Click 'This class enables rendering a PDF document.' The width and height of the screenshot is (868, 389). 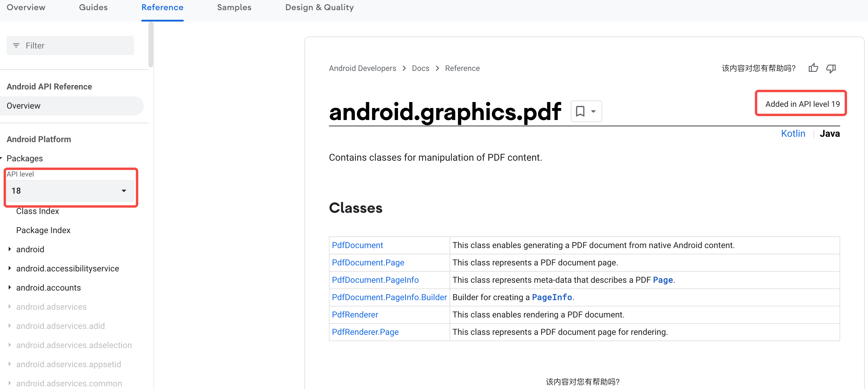click(538, 314)
